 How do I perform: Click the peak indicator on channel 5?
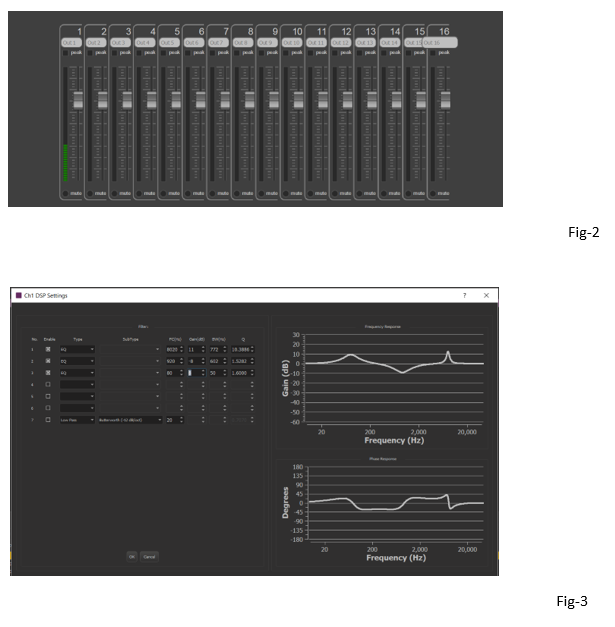point(164,53)
